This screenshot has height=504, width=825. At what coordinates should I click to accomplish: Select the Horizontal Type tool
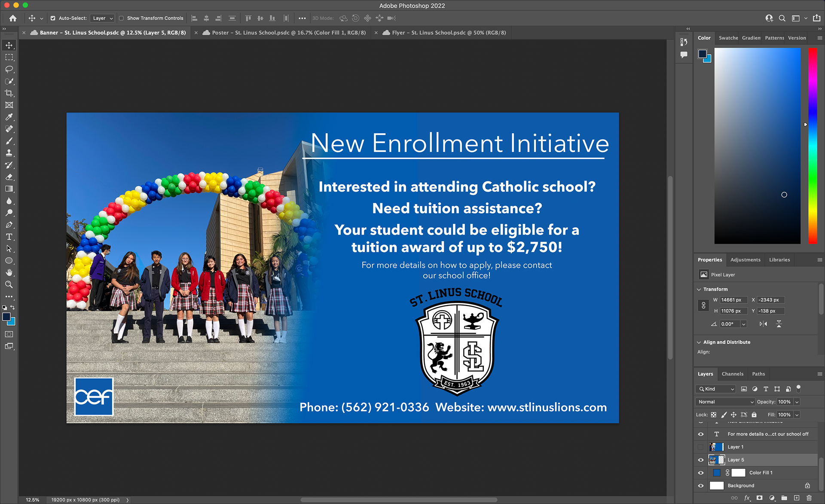click(x=9, y=237)
